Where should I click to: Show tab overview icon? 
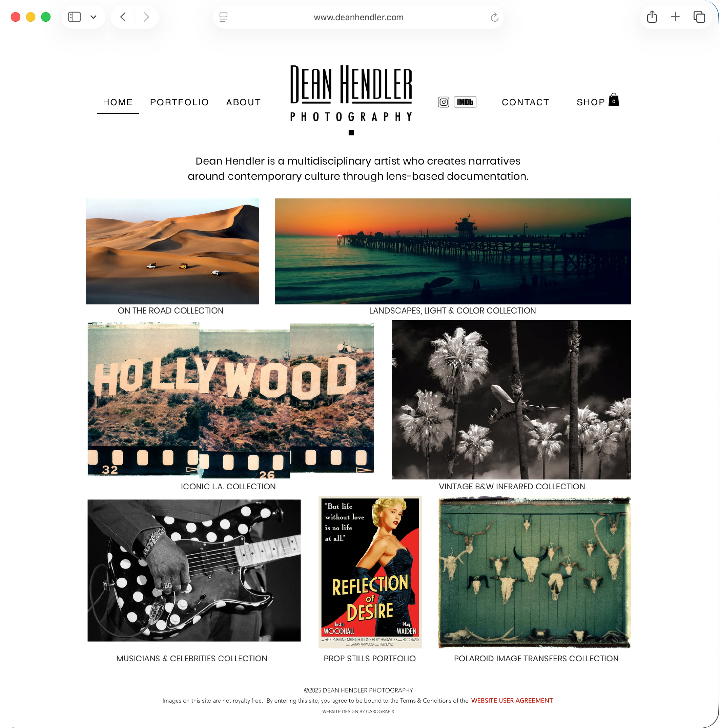click(699, 17)
